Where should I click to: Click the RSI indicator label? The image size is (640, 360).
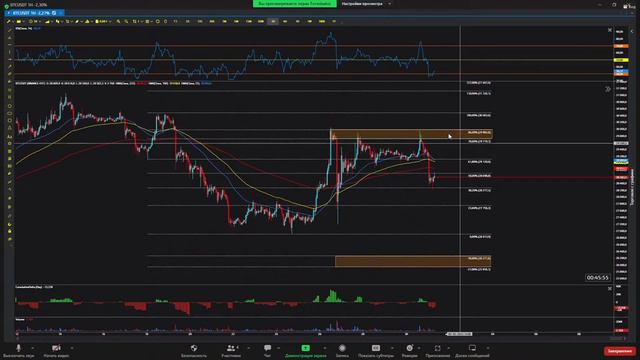pos(28,29)
